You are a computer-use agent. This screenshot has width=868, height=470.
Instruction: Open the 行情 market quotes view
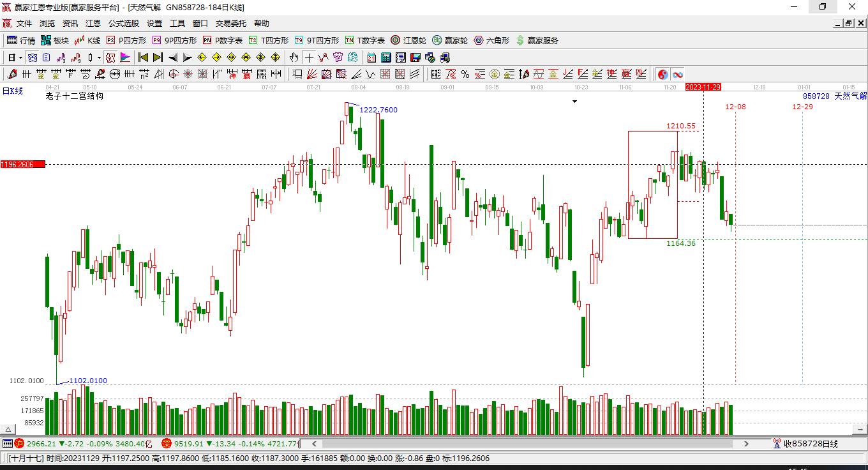21,40
